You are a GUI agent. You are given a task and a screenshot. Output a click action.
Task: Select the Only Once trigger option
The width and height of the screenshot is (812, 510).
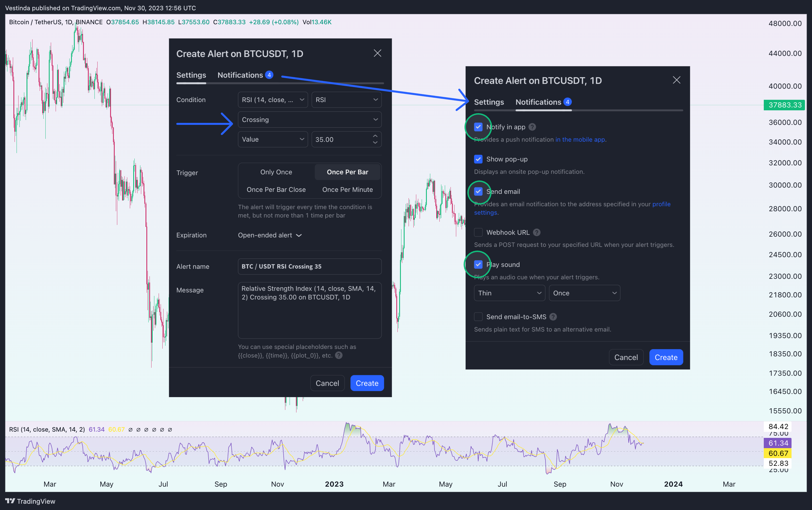click(x=276, y=172)
